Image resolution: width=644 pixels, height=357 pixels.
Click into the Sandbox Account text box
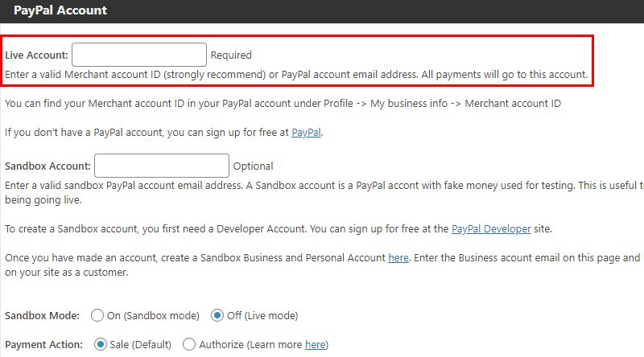(x=162, y=166)
